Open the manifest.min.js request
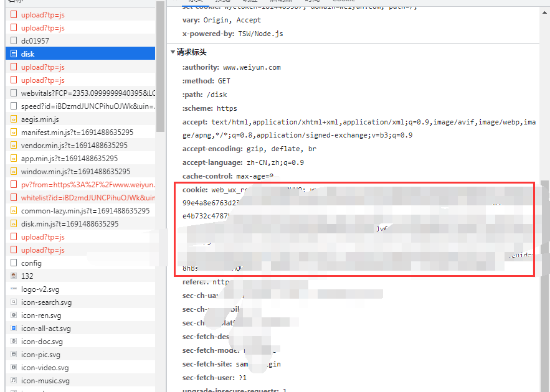 [x=77, y=133]
